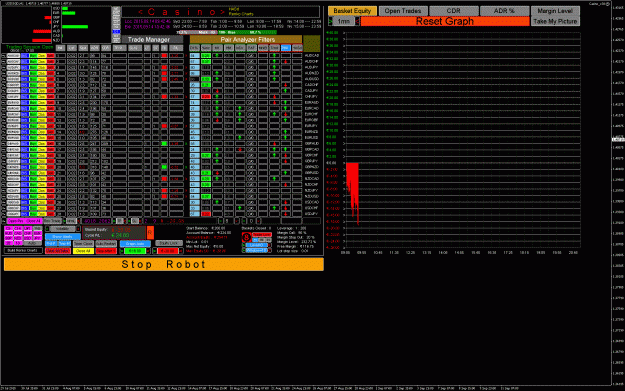This screenshot has height=391, width=625.
Task: Click the magenta Open Pos button
Action: tap(16, 221)
